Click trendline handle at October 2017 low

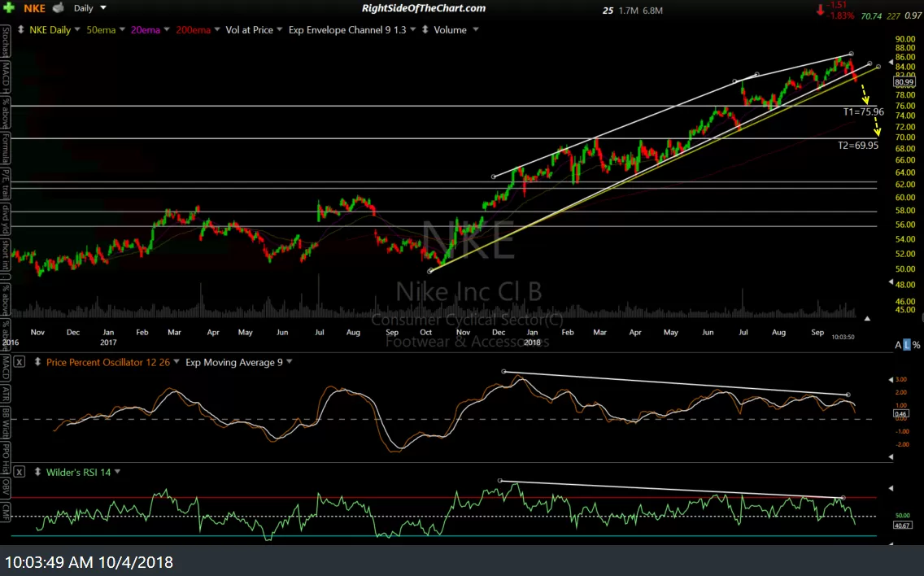click(430, 271)
